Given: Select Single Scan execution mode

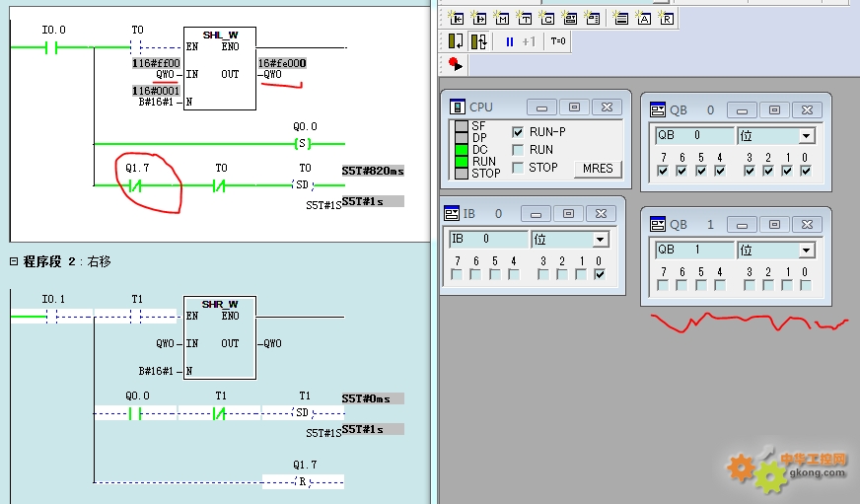Looking at the screenshot, I should click(x=456, y=41).
